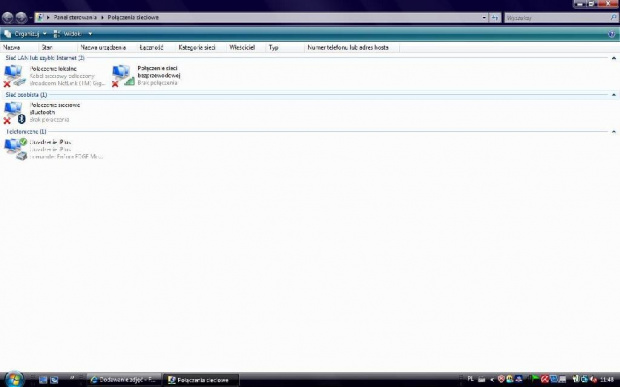
Task: Click the back navigation arrow
Action: (8, 17)
